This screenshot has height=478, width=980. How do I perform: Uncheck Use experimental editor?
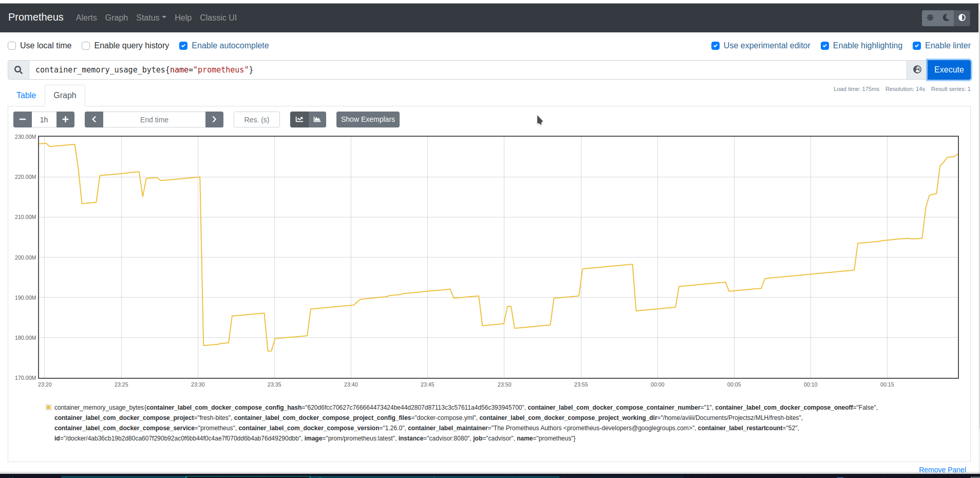pos(715,46)
